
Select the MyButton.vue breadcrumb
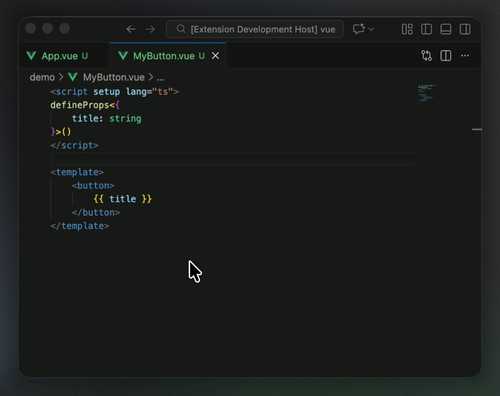[114, 77]
